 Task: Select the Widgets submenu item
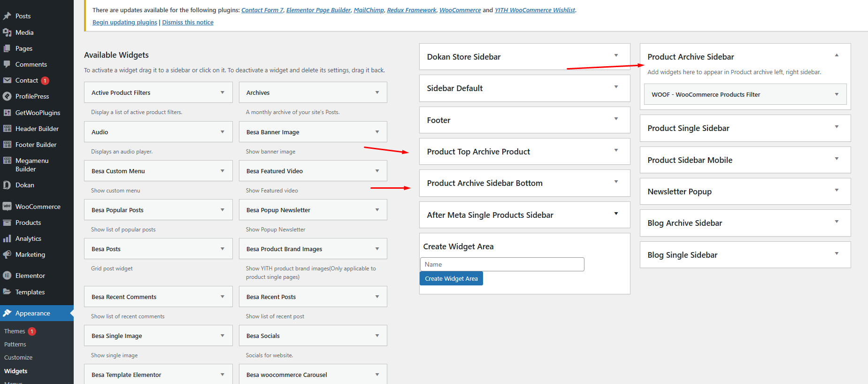(16, 371)
